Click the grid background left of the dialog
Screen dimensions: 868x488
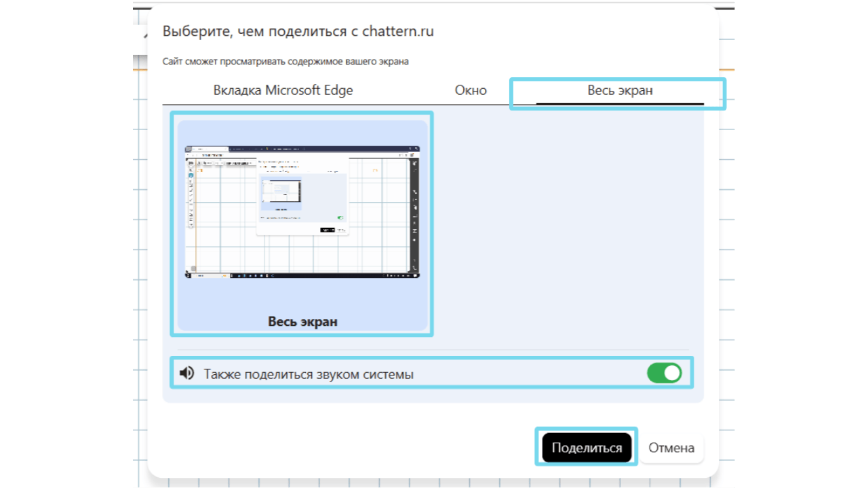click(x=140, y=271)
